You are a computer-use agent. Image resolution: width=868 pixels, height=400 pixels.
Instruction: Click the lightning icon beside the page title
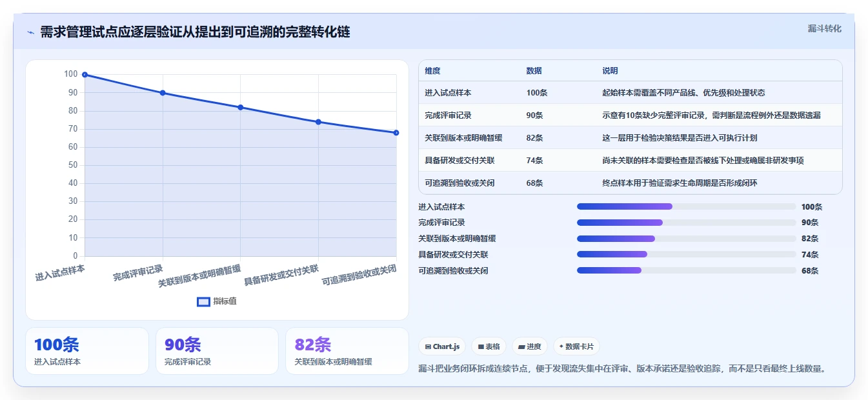pyautogui.click(x=31, y=32)
